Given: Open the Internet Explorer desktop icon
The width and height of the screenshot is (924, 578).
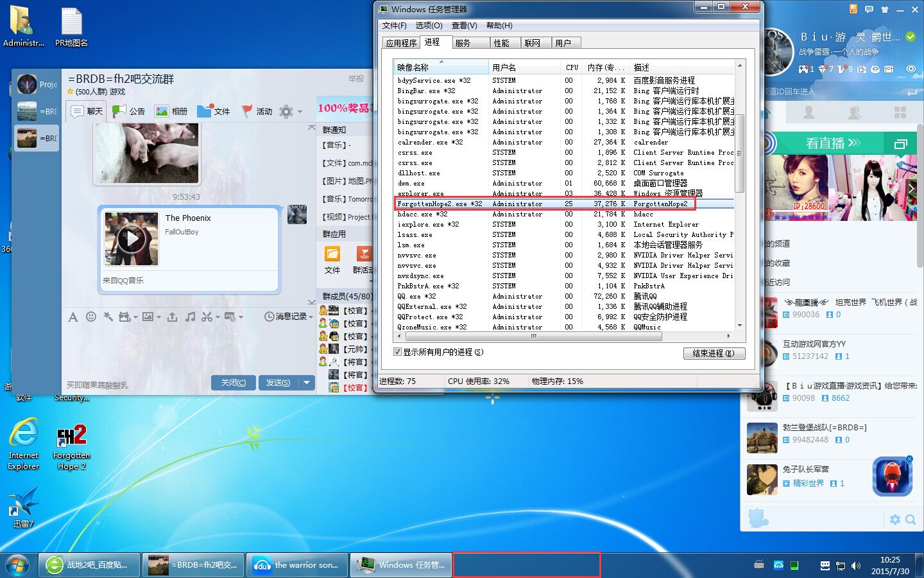Looking at the screenshot, I should click(x=24, y=444).
